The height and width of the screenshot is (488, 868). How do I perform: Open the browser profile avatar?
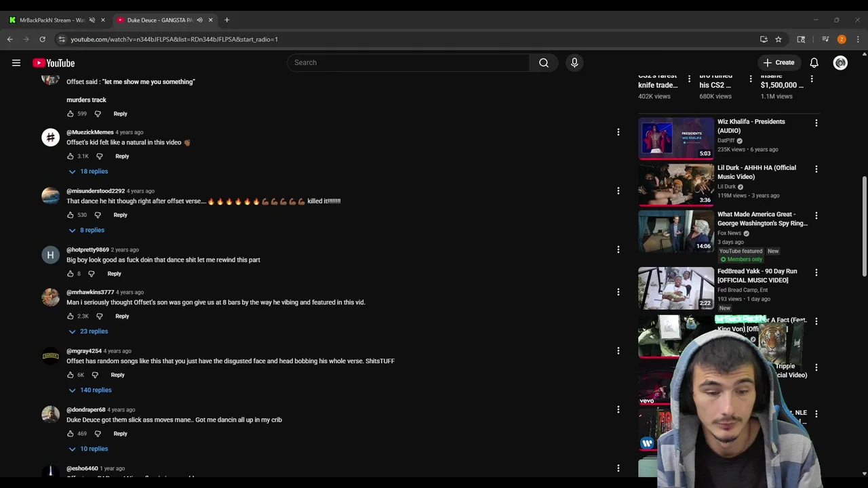[x=842, y=39]
